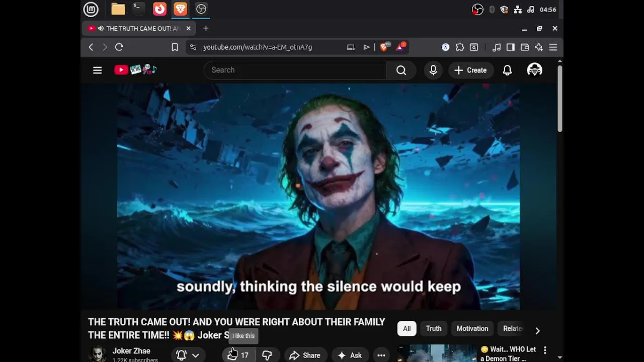644x362 pixels.
Task: Open Brave Rewards triangle icon
Action: [401, 47]
